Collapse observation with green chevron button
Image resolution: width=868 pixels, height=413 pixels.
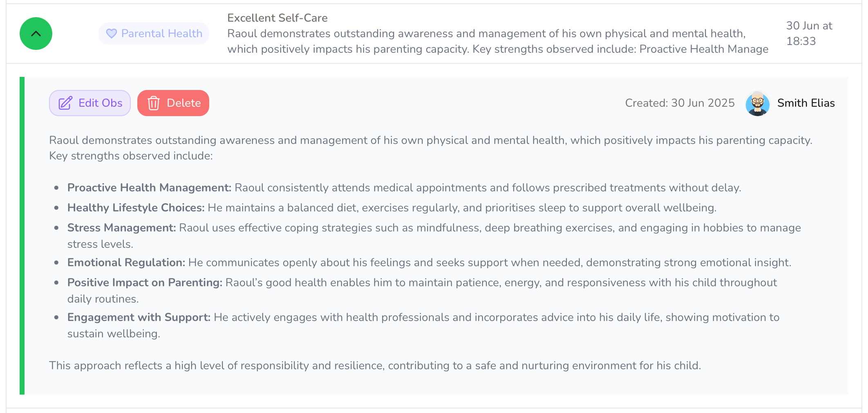[x=36, y=34]
